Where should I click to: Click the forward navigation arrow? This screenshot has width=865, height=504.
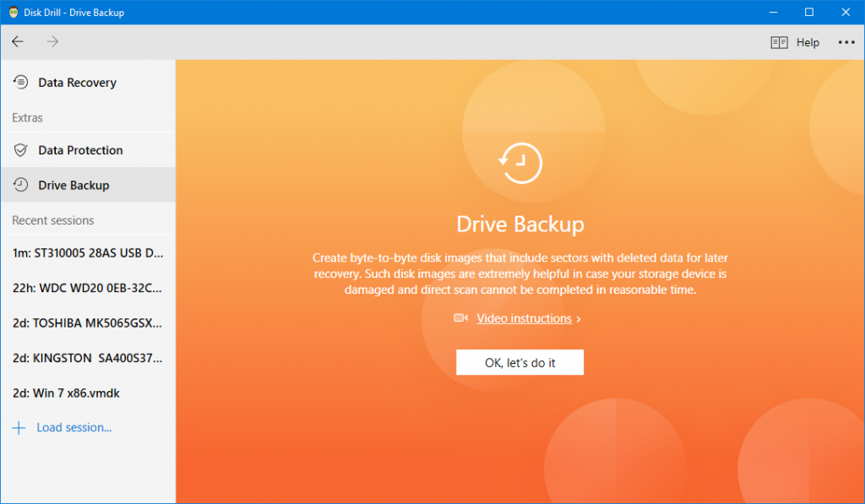[x=52, y=41]
